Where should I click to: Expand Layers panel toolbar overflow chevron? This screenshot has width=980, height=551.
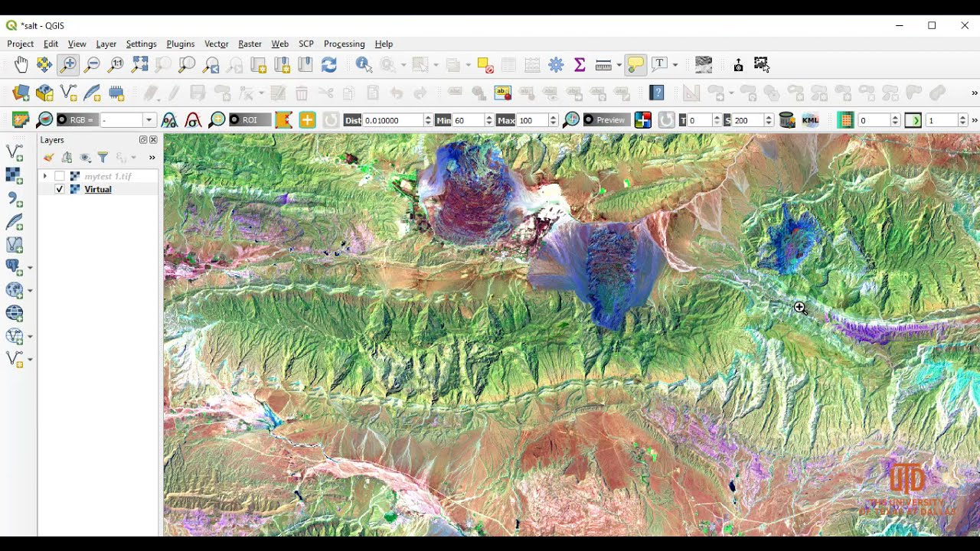152,158
